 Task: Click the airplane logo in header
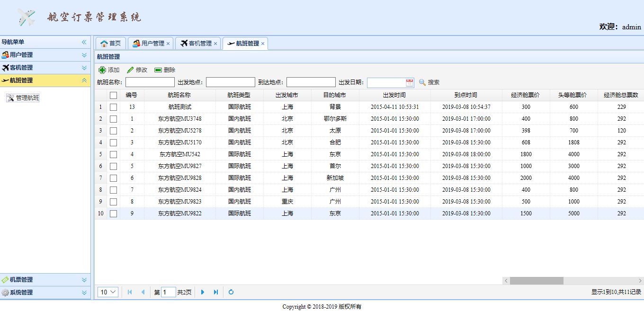27,18
